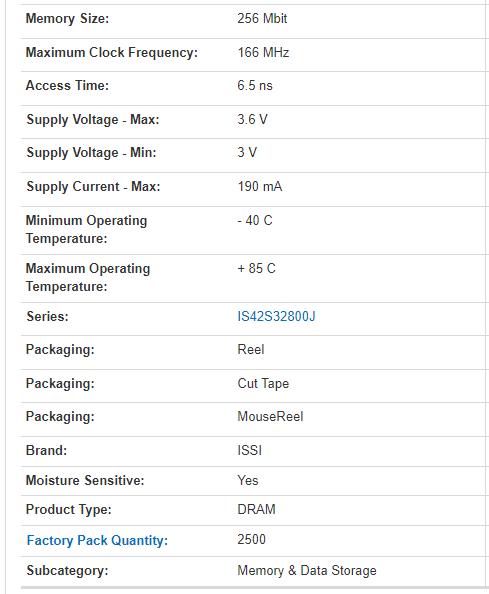Click the Series label

47,316
